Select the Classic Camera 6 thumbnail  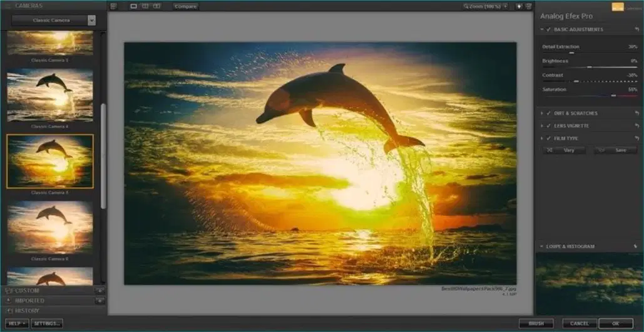(50, 227)
